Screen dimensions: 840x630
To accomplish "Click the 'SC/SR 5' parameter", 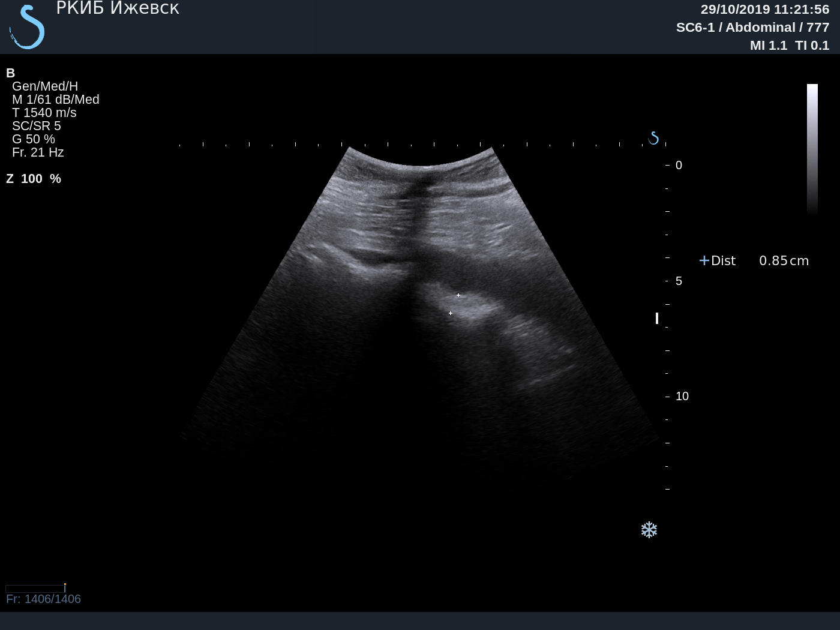I will [37, 126].
